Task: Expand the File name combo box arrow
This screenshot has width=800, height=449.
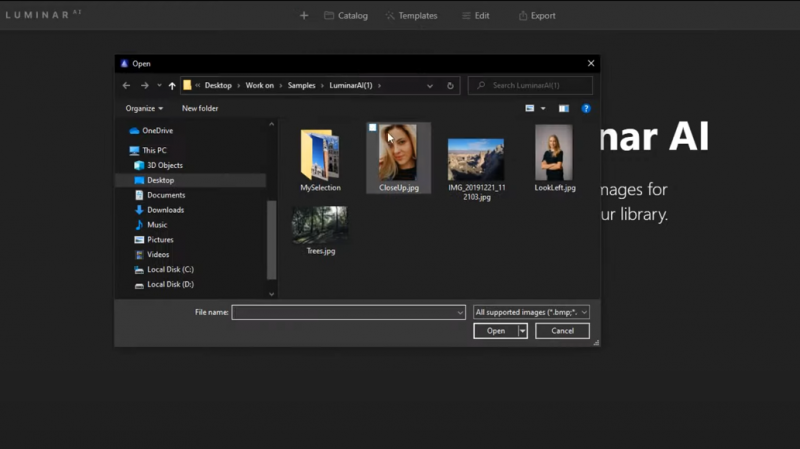Action: click(x=459, y=312)
